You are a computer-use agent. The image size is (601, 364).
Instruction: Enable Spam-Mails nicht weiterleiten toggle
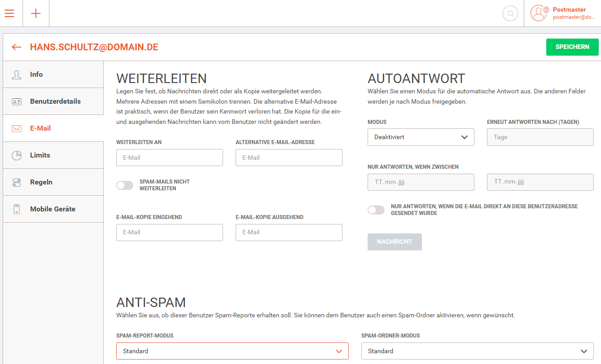pos(125,185)
